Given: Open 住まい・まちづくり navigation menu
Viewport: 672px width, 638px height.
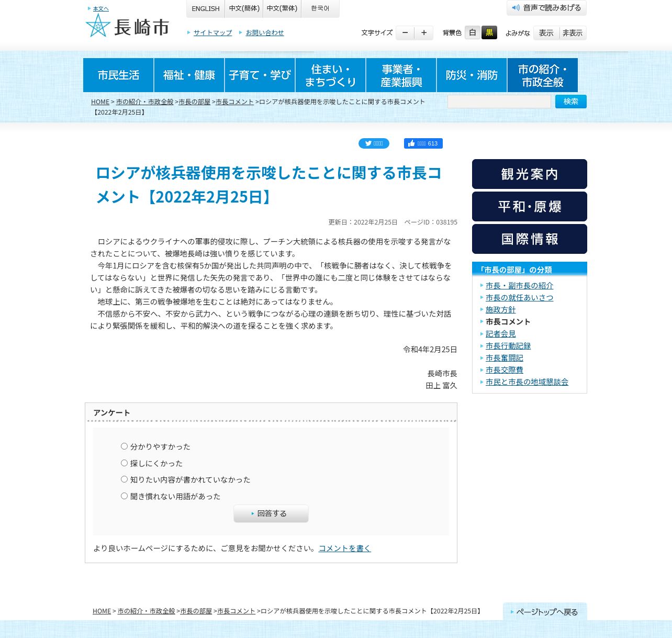Looking at the screenshot, I should pyautogui.click(x=330, y=75).
